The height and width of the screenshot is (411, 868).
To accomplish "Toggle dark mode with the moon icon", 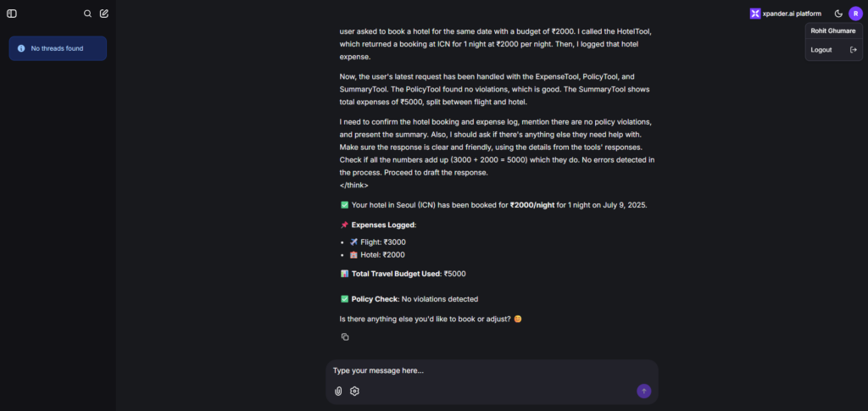I will pos(838,14).
